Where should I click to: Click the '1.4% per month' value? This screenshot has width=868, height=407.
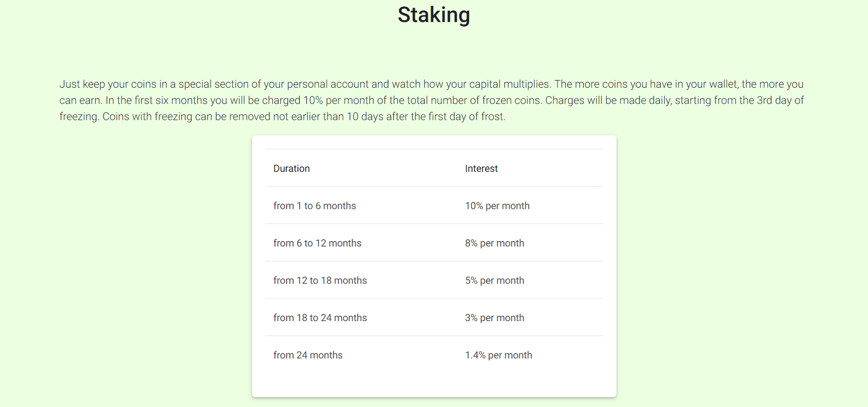click(499, 355)
